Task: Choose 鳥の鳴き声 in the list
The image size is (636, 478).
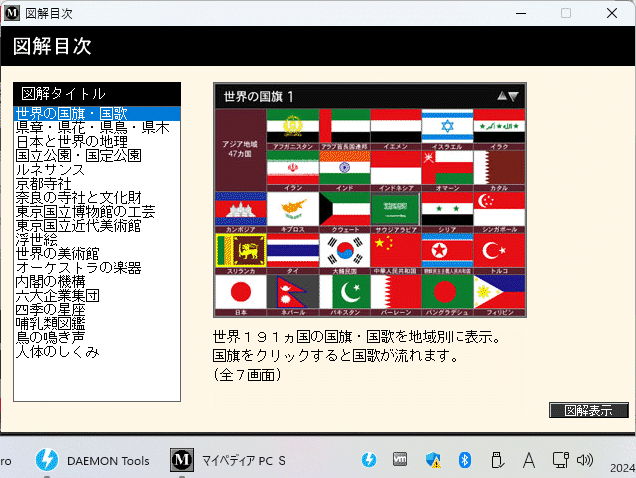Action: [x=50, y=338]
